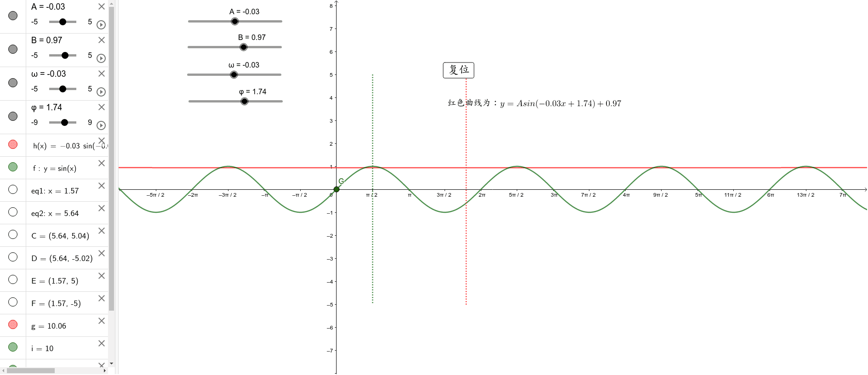This screenshot has width=868, height=375.
Task: Adjust sidebar slider B knob
Action: pos(65,55)
